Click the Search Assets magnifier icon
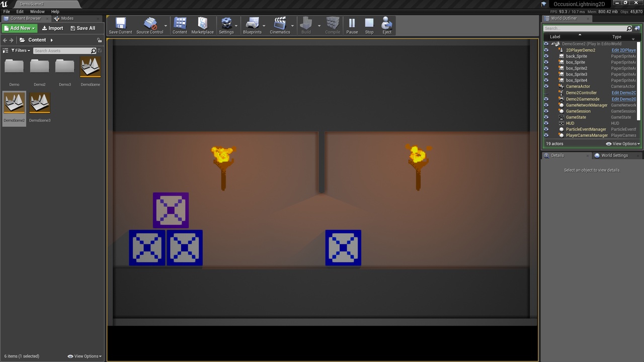 pos(93,51)
